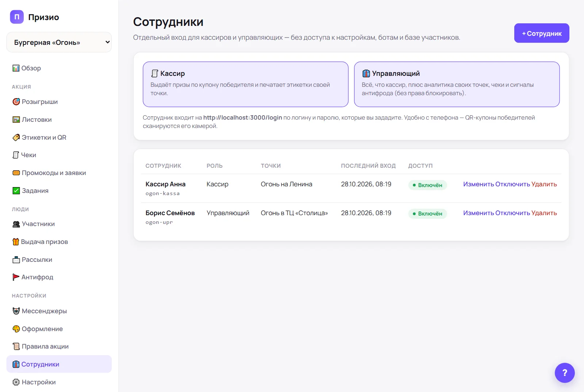The height and width of the screenshot is (392, 584).
Task: Click the Огонь в ТЦ «Столица» location cell
Action: click(x=295, y=213)
